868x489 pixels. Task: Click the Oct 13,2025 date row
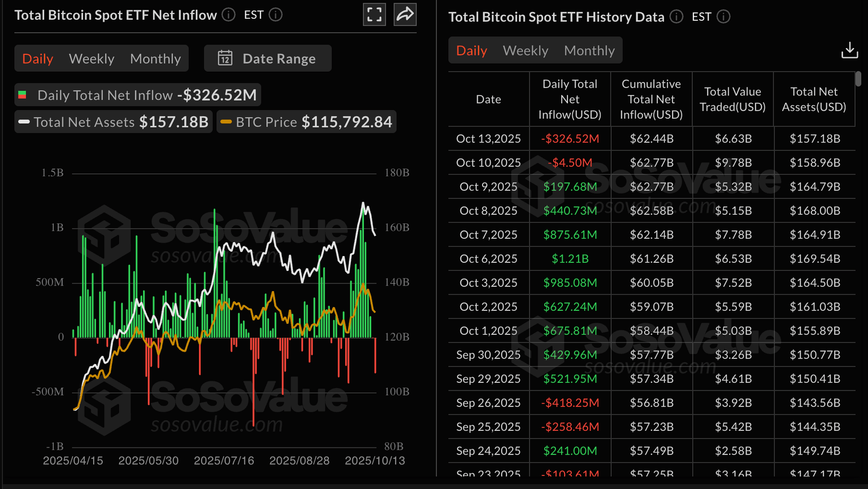pos(488,139)
